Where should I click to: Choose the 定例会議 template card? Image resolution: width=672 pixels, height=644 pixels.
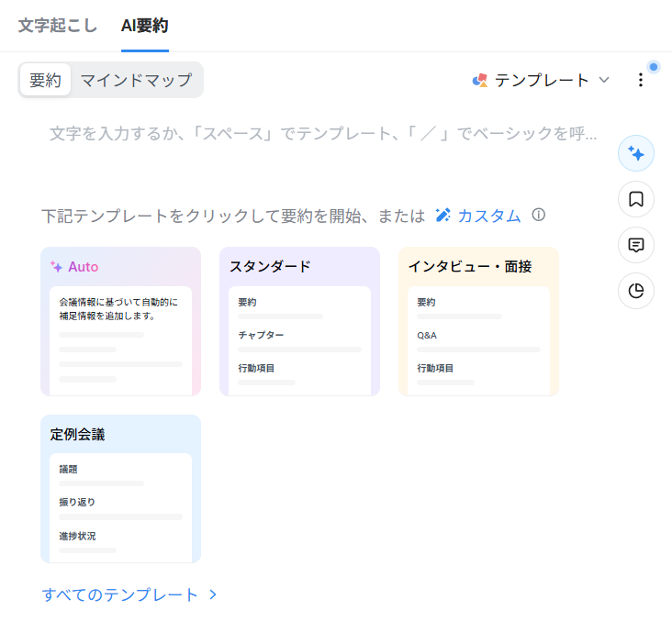(x=121, y=489)
